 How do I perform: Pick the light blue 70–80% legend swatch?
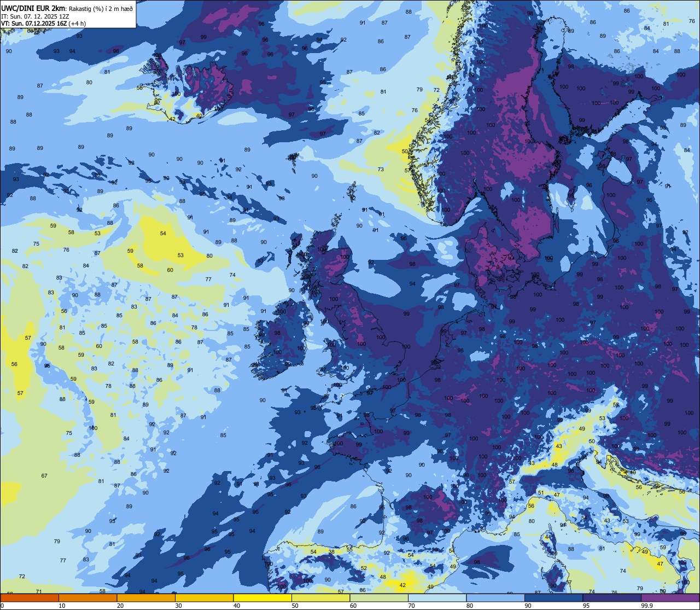pos(437,597)
